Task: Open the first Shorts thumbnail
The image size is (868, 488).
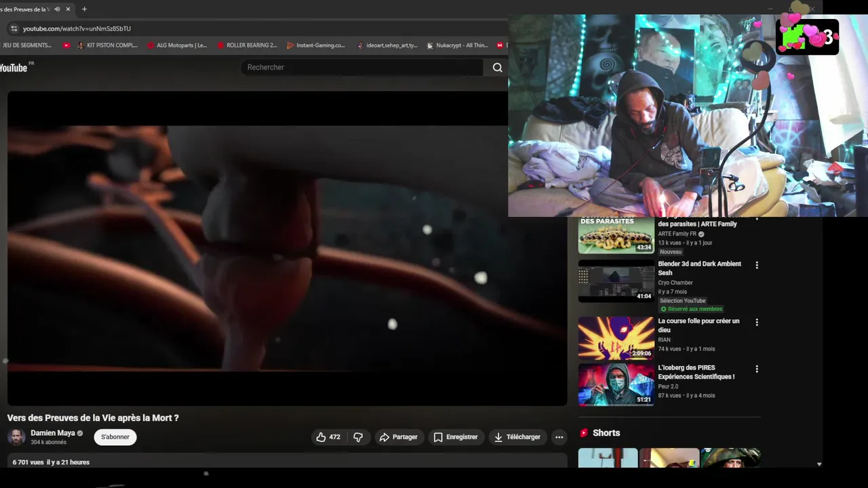Action: [x=608, y=458]
